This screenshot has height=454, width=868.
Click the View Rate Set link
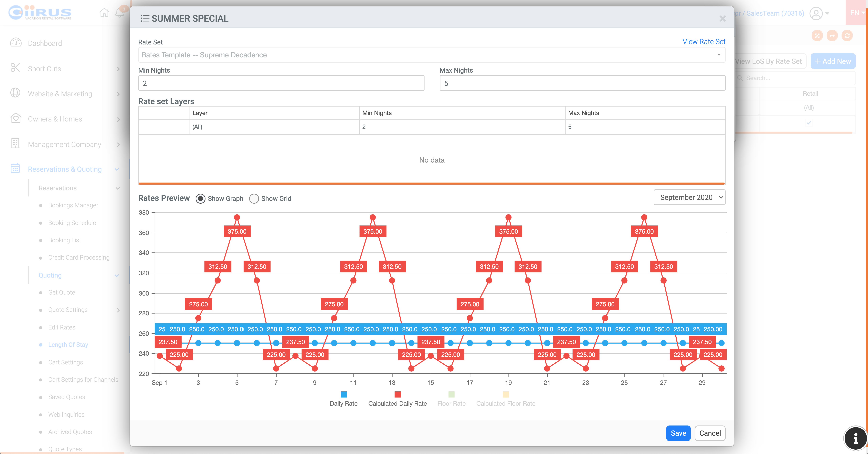[704, 42]
